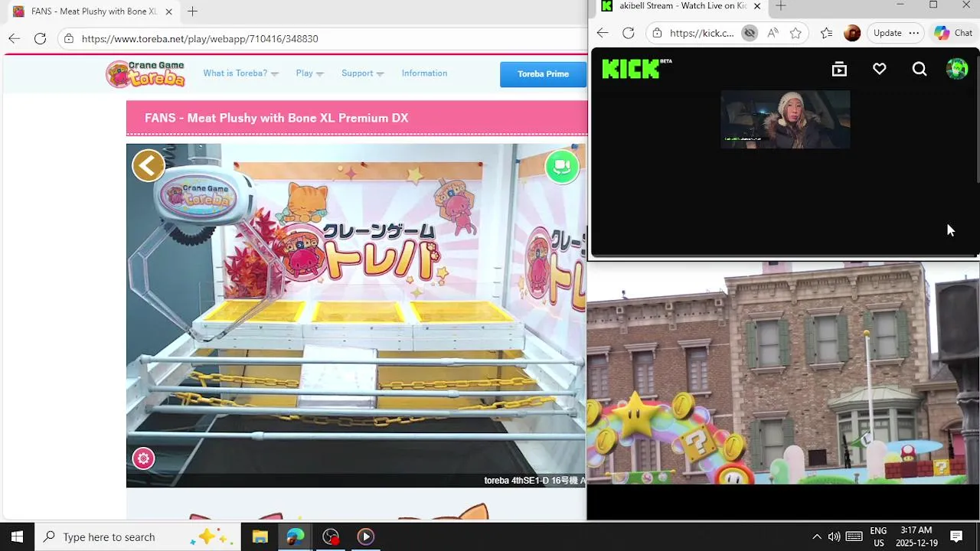Refresh the Kick stream page

point(629,33)
